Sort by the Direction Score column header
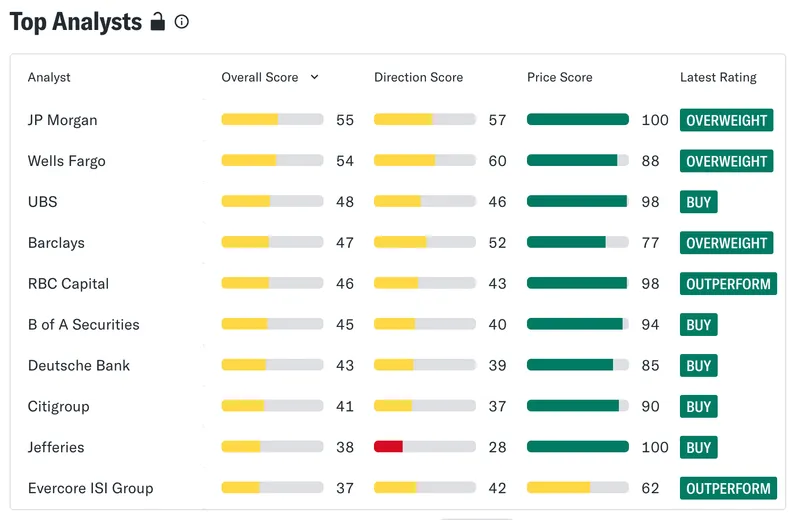This screenshot has height=520, width=800. [418, 77]
